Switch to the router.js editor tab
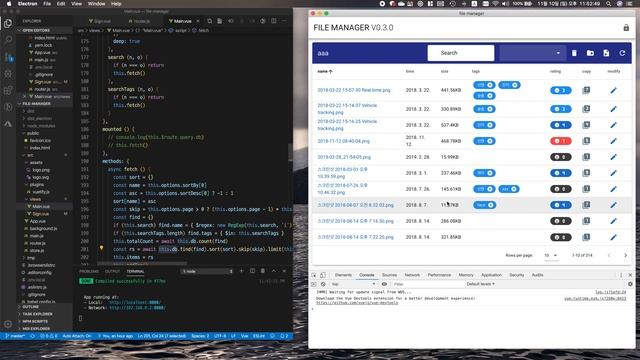640x360 pixels. pyautogui.click(x=142, y=21)
